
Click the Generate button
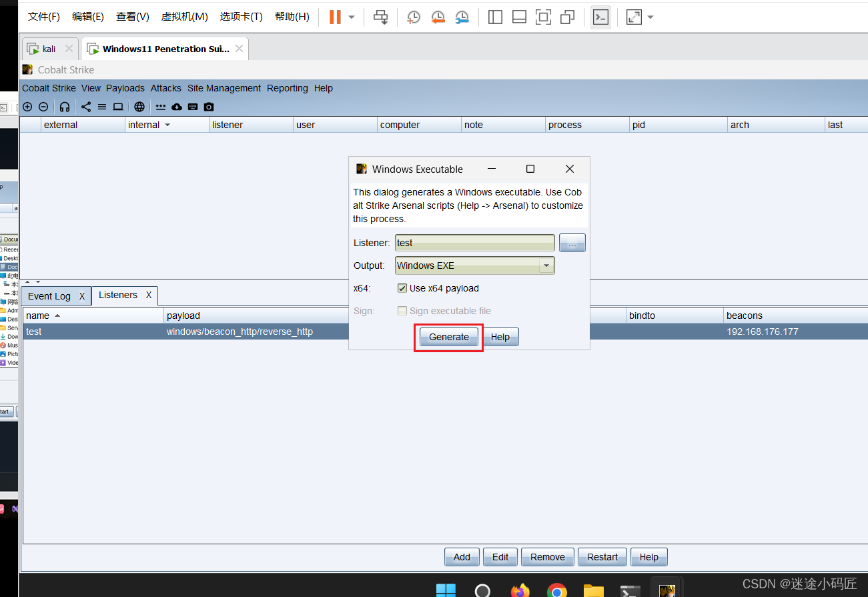[x=449, y=337]
